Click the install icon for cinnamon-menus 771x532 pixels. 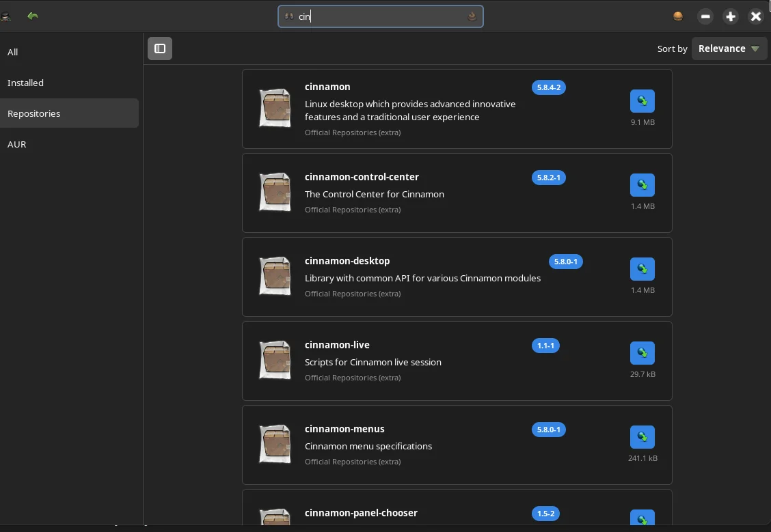[x=642, y=436]
